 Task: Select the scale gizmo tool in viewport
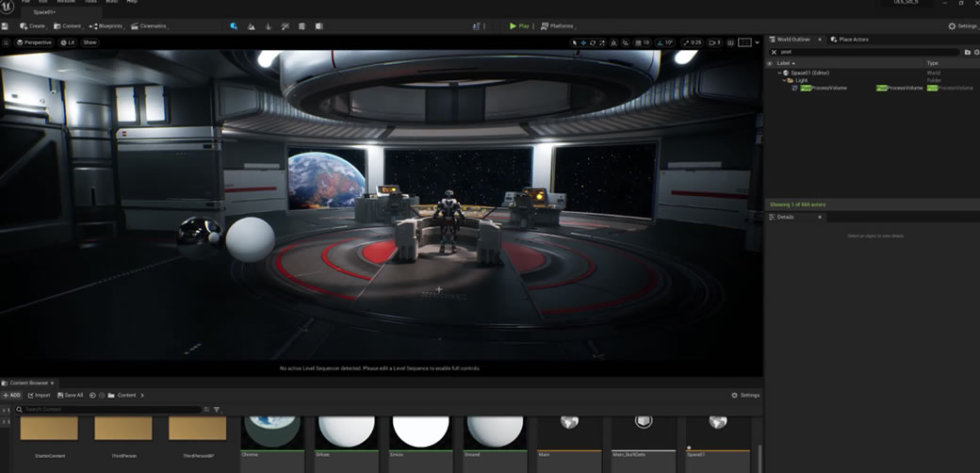tap(601, 42)
